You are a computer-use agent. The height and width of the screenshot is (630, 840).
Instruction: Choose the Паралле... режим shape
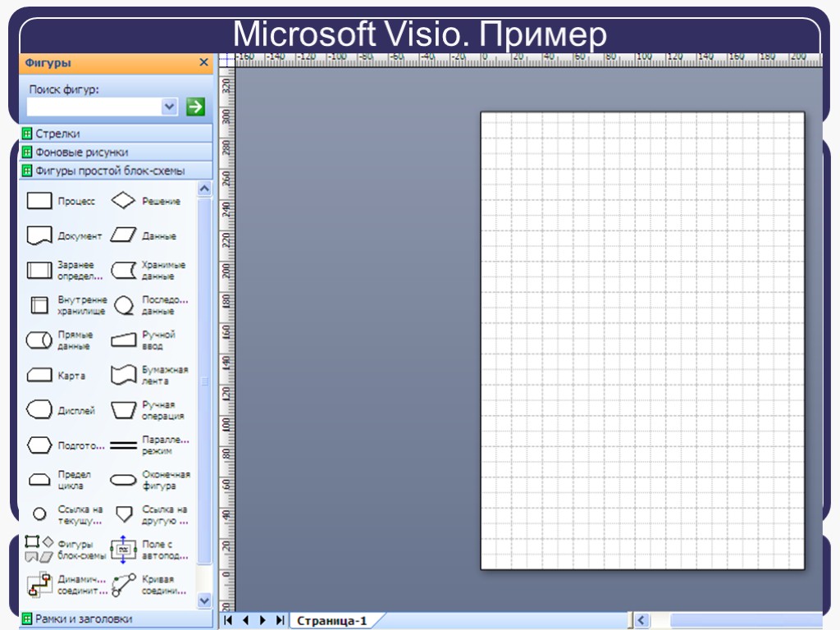point(123,445)
